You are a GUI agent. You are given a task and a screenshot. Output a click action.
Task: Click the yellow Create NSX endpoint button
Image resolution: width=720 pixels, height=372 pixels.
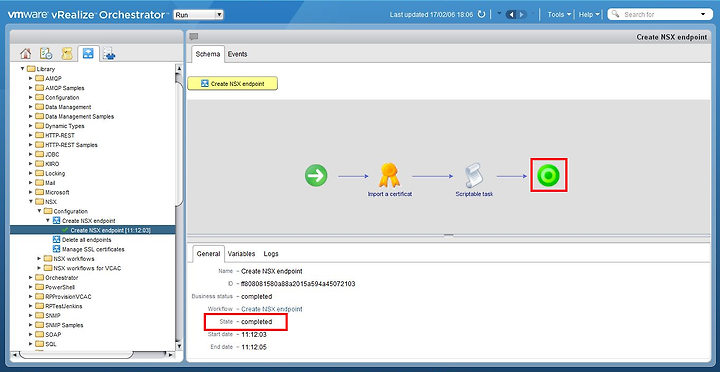[233, 84]
